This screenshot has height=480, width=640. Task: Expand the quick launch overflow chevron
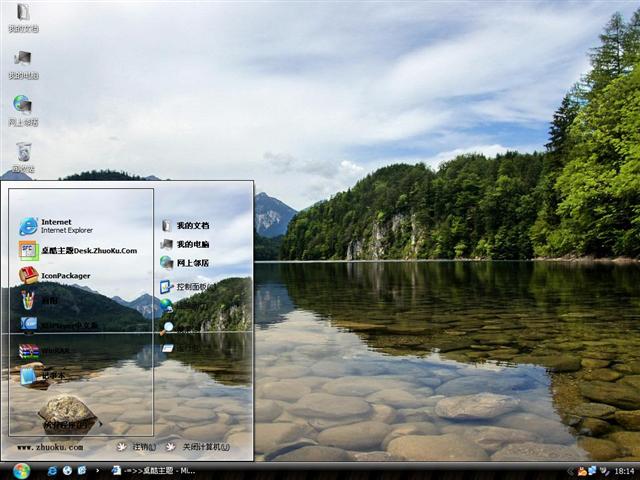(x=97, y=471)
